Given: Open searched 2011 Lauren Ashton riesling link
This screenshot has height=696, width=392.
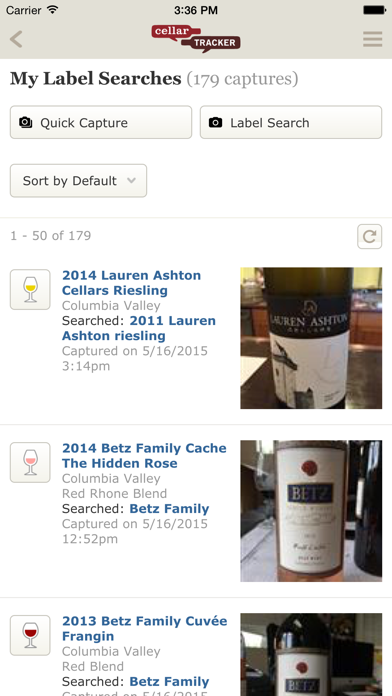Looking at the screenshot, I should coord(139,328).
